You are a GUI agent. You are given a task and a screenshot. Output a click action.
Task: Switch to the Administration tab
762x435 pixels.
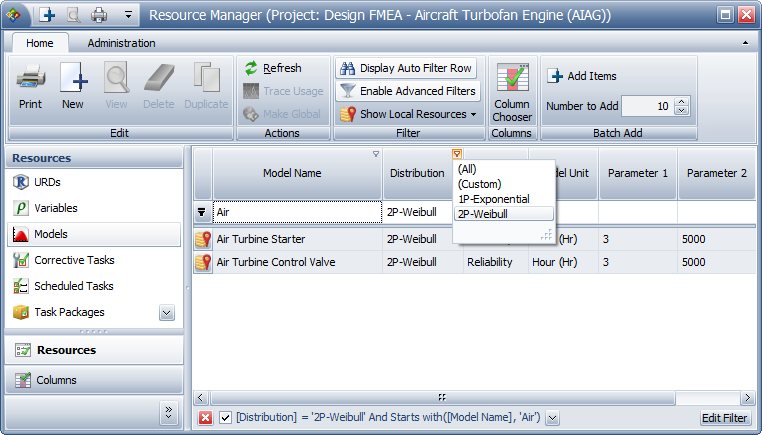[x=121, y=43]
